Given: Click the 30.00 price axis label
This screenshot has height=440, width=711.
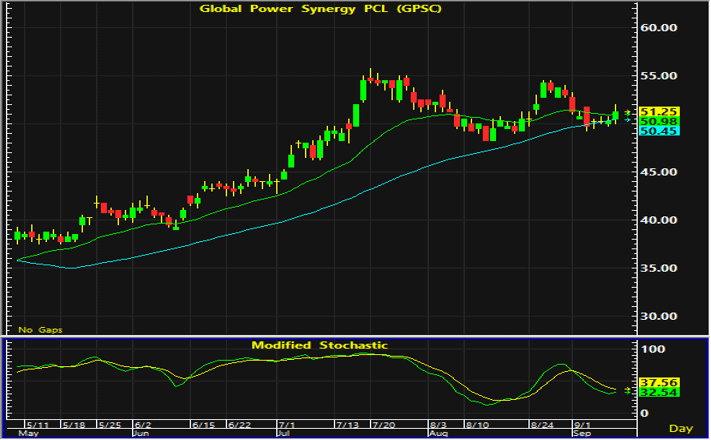Looking at the screenshot, I should click(658, 316).
